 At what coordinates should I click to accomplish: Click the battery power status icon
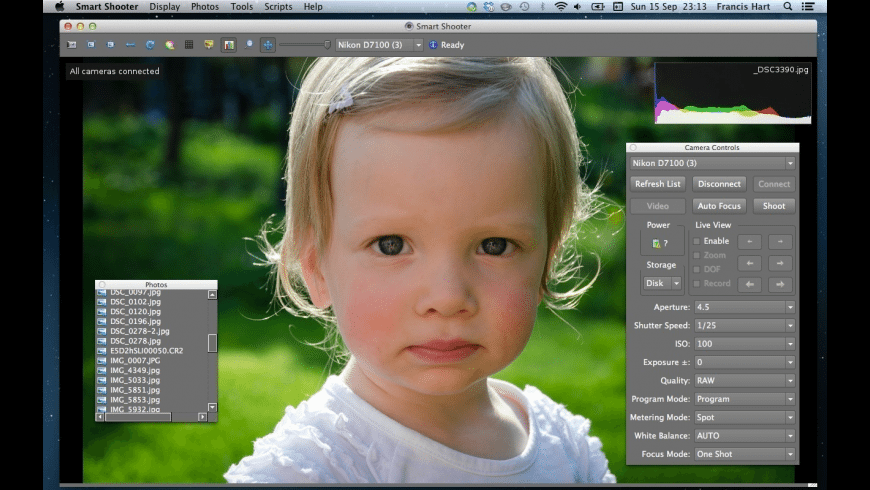coord(658,243)
